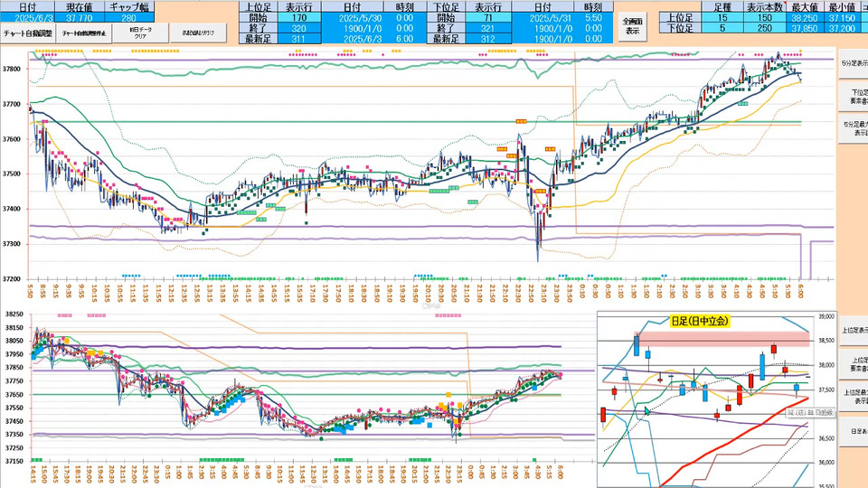
Task: Click the pink resistance band in daily chart
Action: tap(722, 338)
